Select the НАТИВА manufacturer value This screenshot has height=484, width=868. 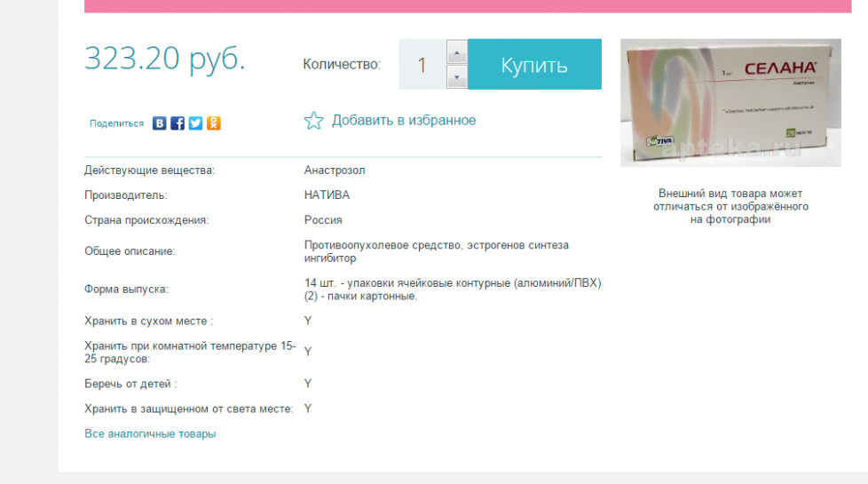[x=327, y=195]
